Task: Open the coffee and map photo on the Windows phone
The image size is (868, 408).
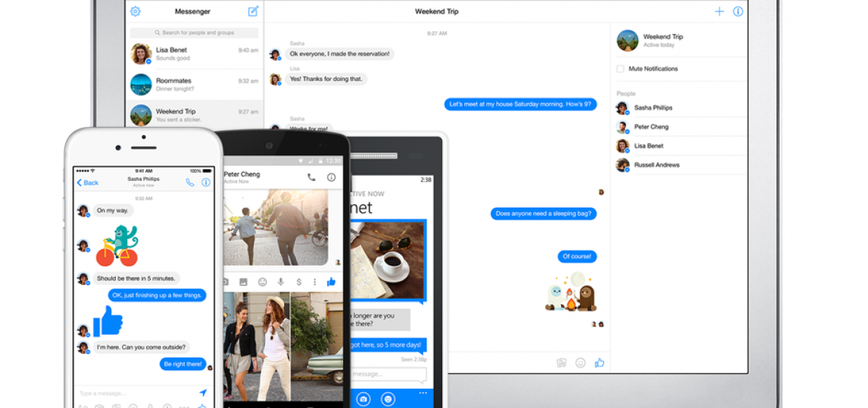Action: tap(387, 259)
